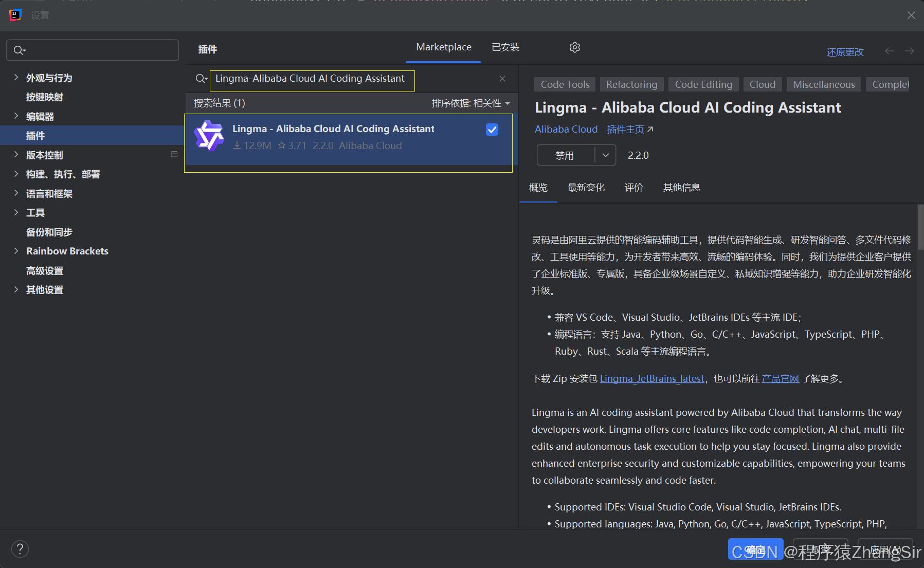This screenshot has width=924, height=568.
Task: Select the 其他信息 tab
Action: pyautogui.click(x=682, y=188)
